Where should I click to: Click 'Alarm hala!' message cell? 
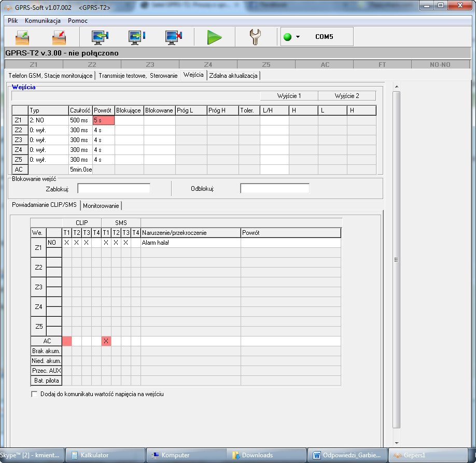pos(191,243)
